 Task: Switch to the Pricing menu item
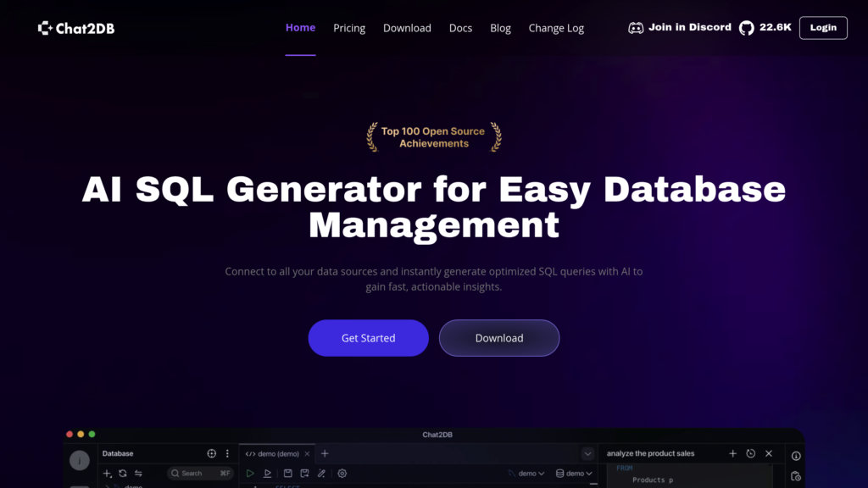pos(349,27)
